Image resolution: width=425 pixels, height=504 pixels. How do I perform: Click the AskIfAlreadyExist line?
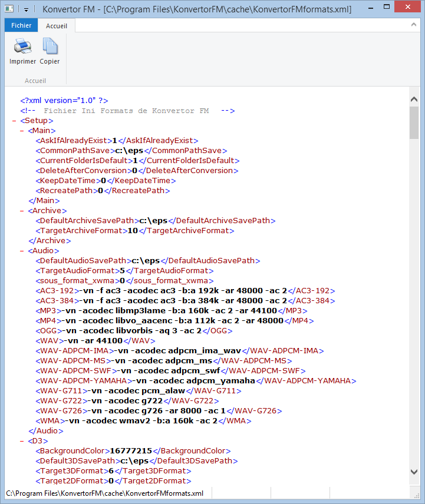(x=117, y=141)
